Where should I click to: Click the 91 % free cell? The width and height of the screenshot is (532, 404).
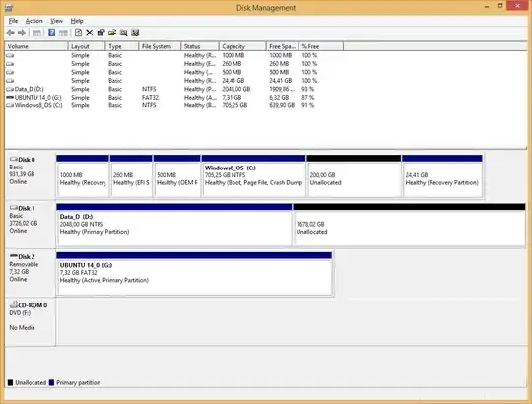[x=307, y=105]
